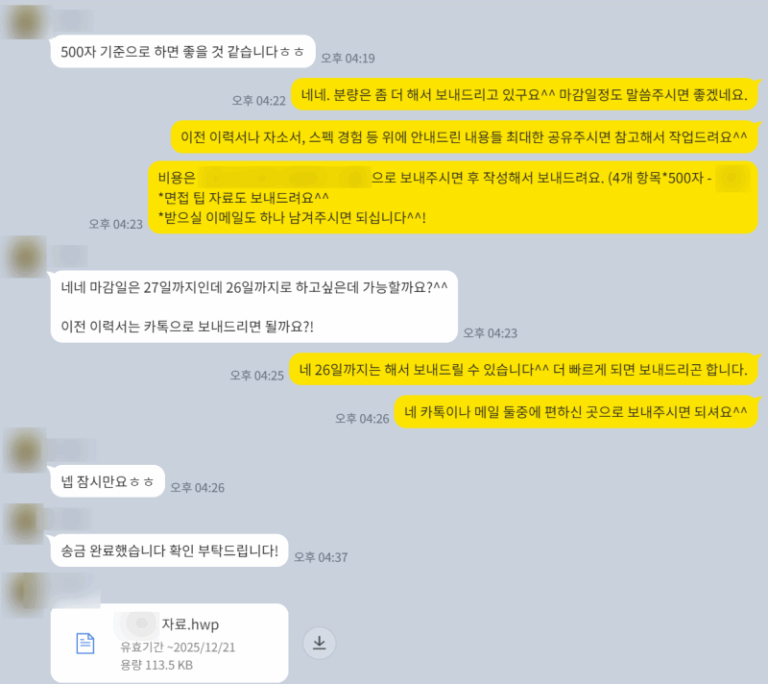Image resolution: width=768 pixels, height=684 pixels.
Task: Select the message starting 500자 기준으로 하면
Action: pyautogui.click(x=183, y=51)
